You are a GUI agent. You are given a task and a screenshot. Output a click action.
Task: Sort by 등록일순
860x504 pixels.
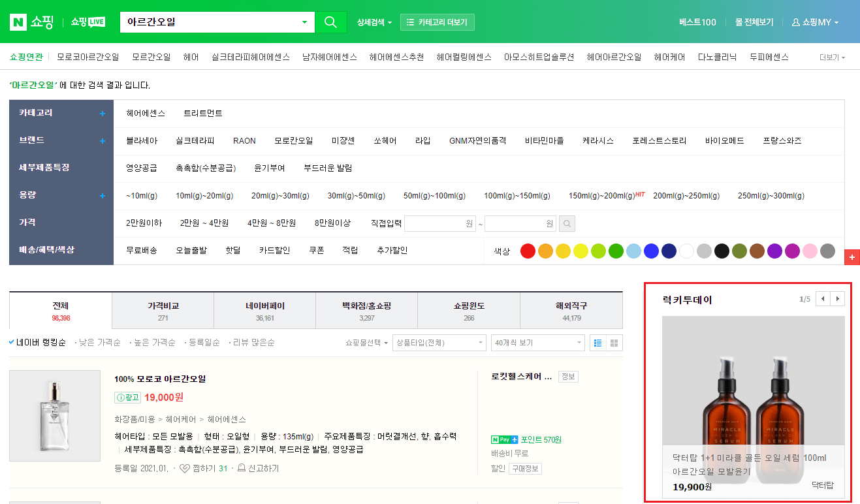pos(203,342)
